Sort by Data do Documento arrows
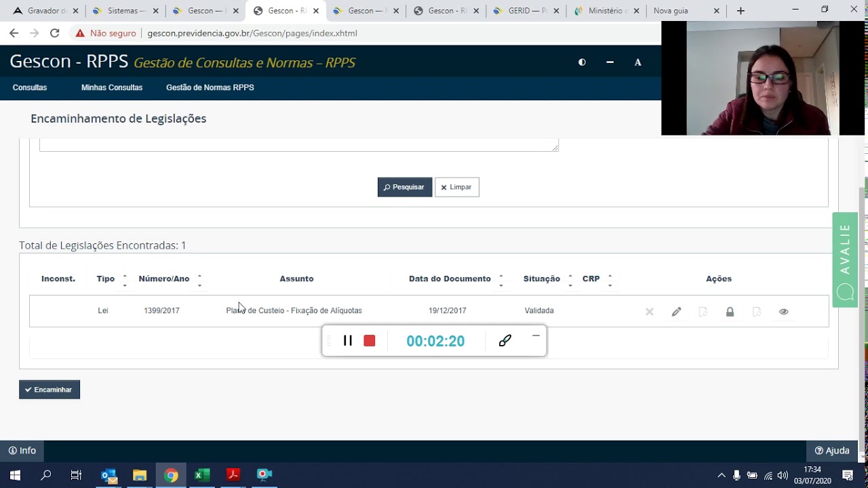868x488 pixels. 501,281
